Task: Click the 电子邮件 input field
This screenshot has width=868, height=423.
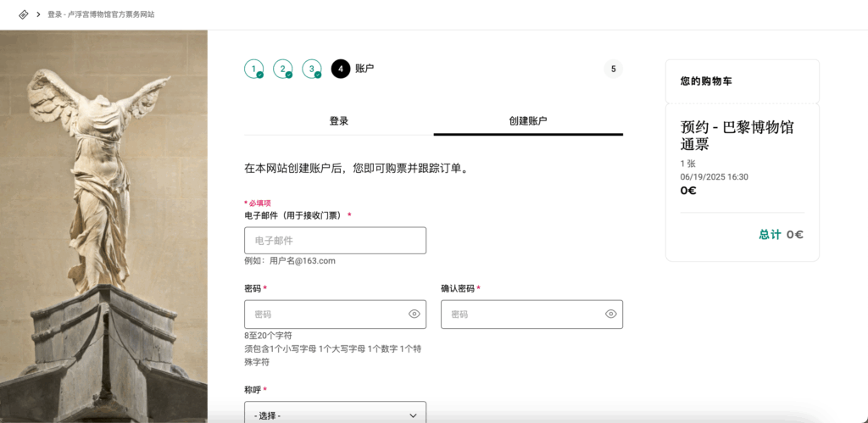Action: (335, 241)
